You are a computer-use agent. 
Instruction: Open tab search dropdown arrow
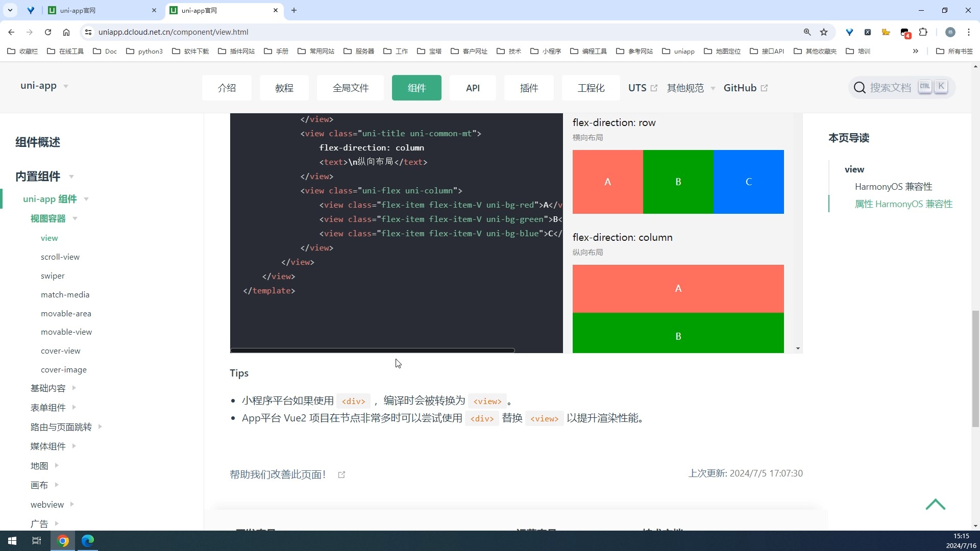tap(10, 10)
